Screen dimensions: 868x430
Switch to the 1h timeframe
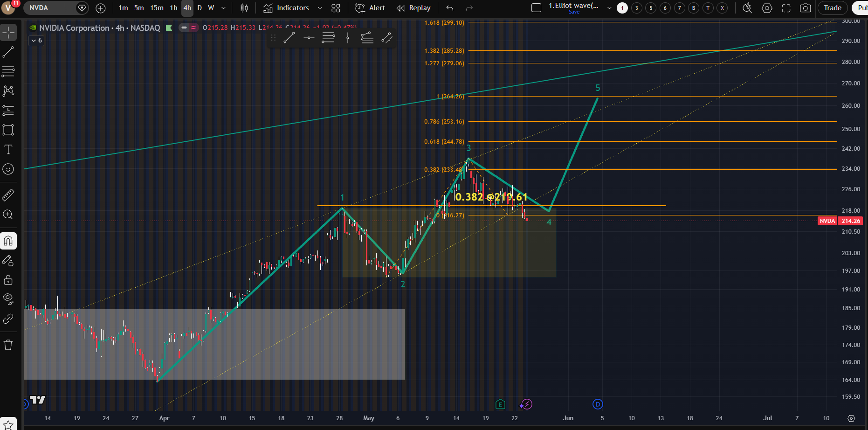tap(173, 8)
